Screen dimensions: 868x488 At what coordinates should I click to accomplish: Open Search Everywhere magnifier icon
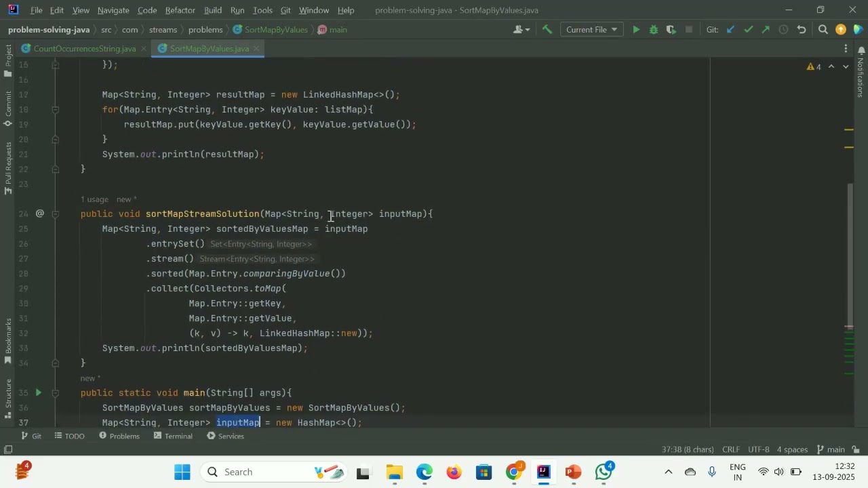[x=823, y=30]
